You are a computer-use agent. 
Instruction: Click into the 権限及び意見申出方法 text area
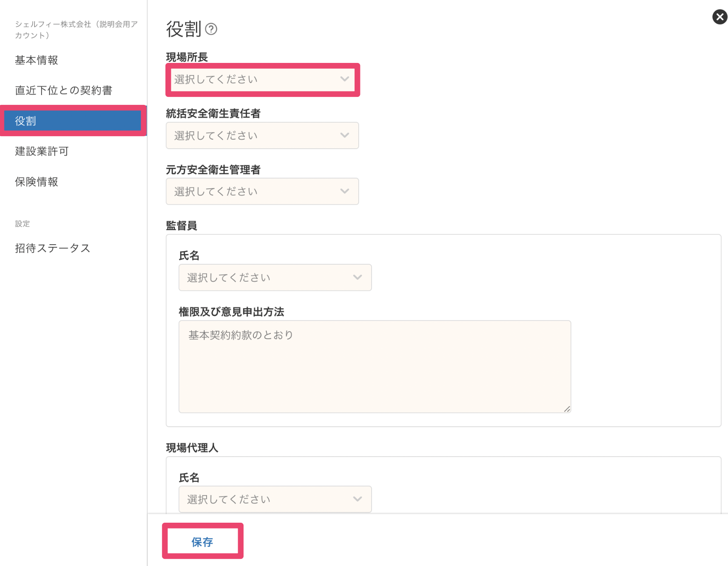pyautogui.click(x=374, y=366)
